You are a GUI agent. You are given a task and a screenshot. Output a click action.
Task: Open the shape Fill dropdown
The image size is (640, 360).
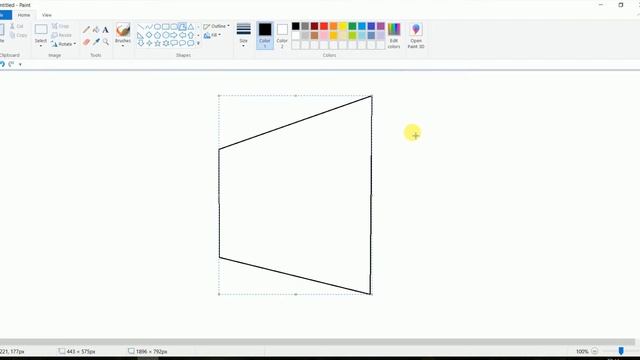point(212,35)
